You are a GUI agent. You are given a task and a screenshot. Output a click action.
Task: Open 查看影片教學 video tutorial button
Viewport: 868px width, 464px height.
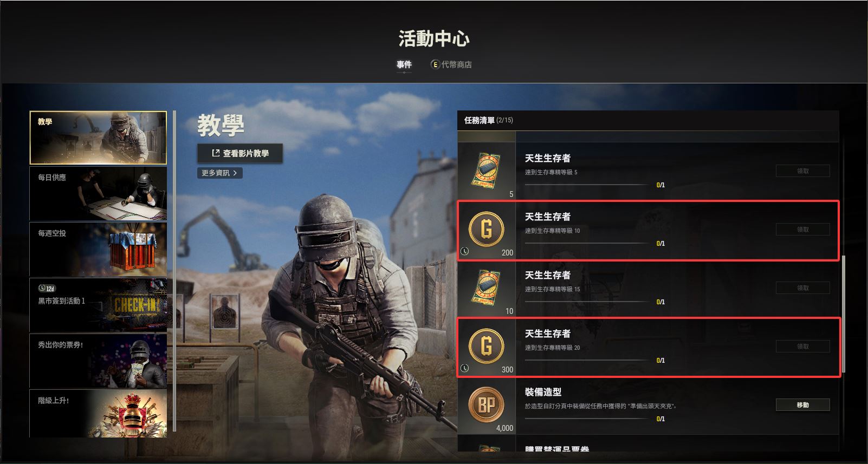pos(240,153)
